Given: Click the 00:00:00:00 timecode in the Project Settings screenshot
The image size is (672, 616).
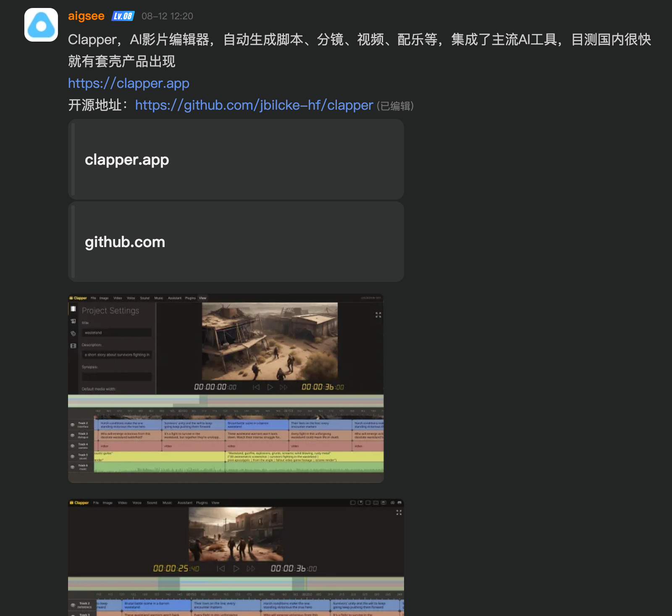Looking at the screenshot, I should pos(215,387).
